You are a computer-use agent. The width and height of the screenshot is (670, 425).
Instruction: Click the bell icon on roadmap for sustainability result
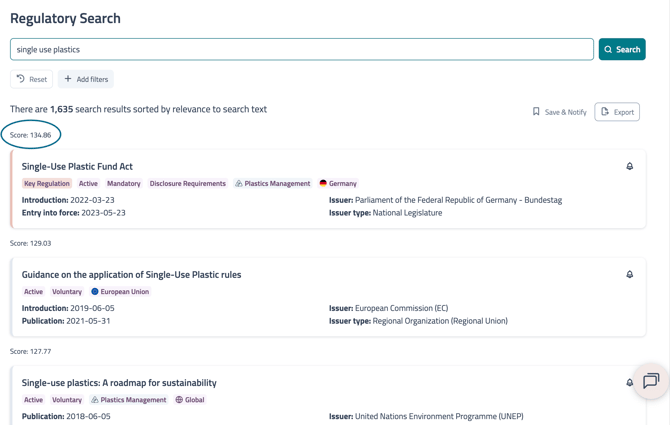click(x=629, y=383)
